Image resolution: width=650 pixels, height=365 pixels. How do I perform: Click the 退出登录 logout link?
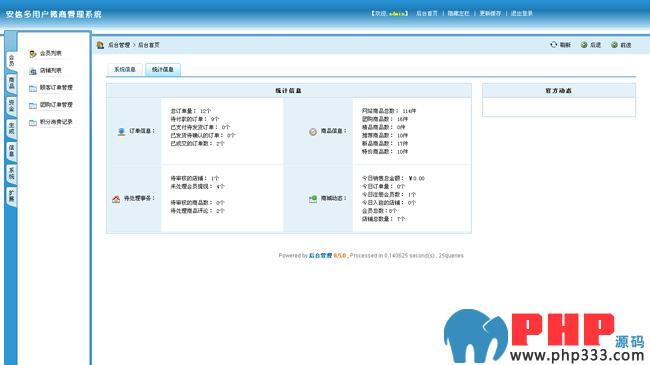(521, 13)
